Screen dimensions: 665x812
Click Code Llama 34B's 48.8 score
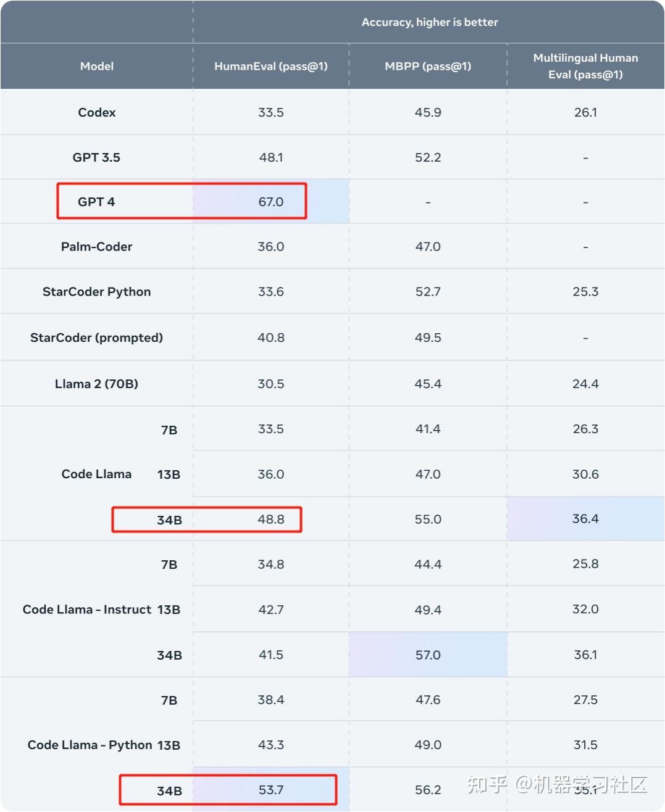tap(271, 520)
